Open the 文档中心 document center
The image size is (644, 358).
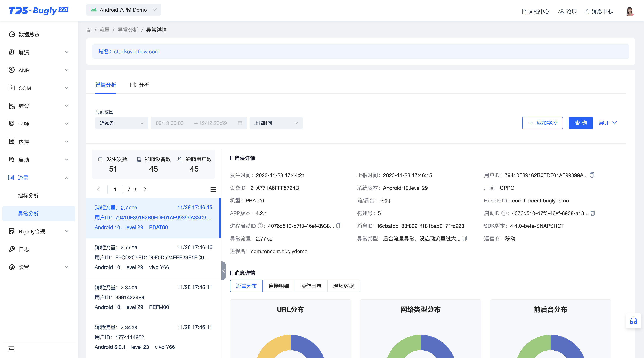[536, 12]
